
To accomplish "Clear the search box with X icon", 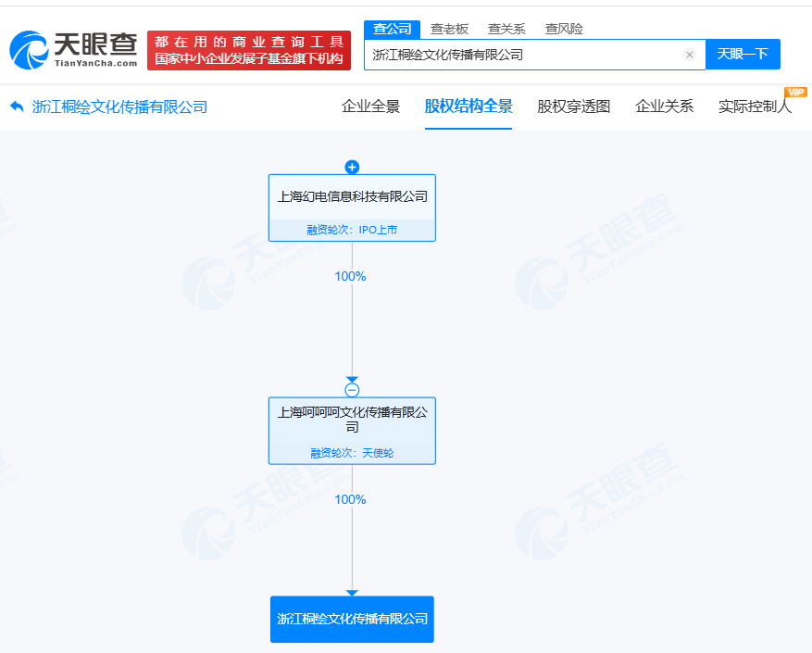I will (x=689, y=55).
